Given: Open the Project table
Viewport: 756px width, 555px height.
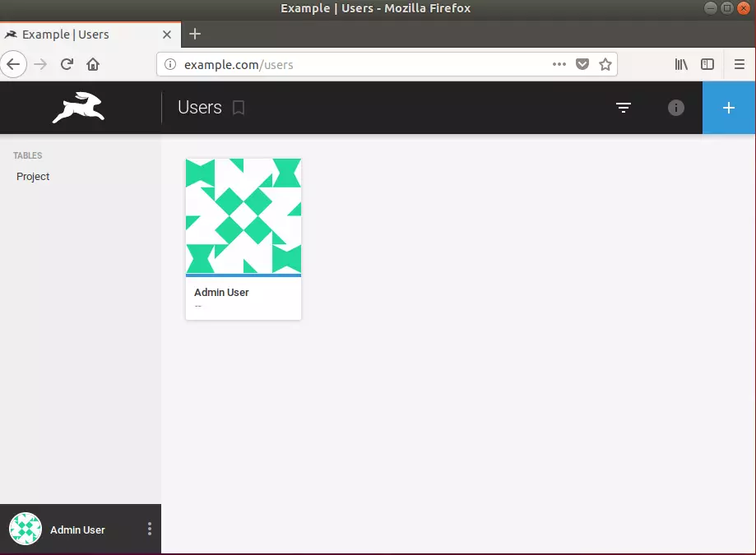Looking at the screenshot, I should point(33,176).
